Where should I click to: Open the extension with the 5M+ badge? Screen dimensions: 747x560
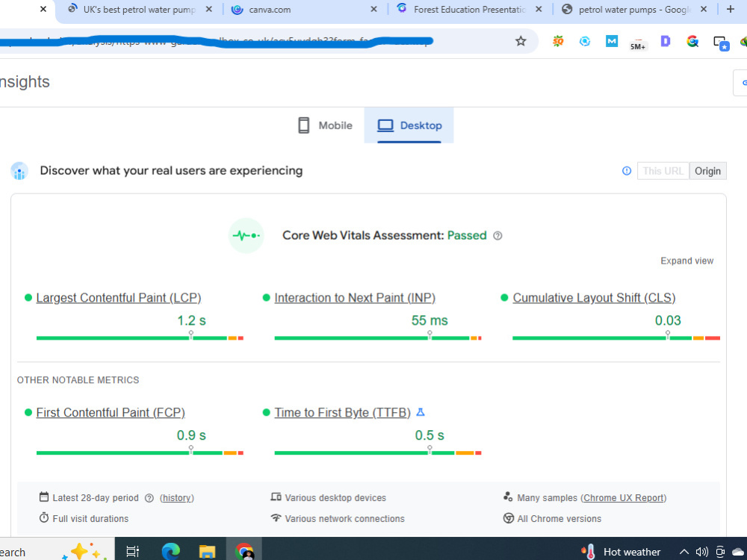638,43
